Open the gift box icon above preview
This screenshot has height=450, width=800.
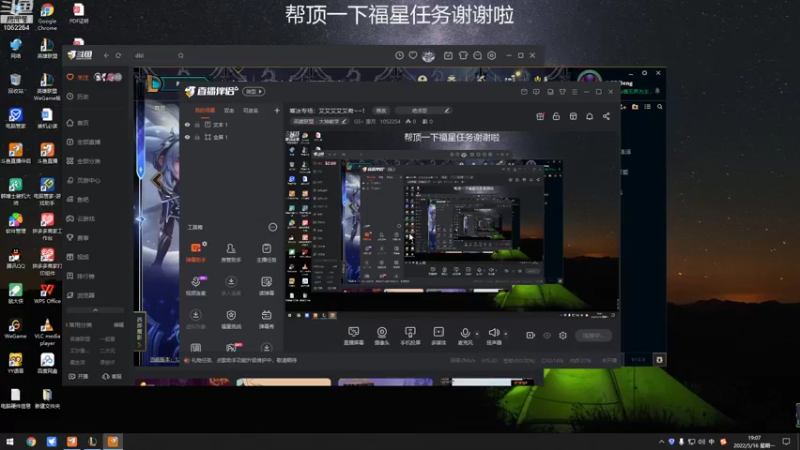coord(540,116)
